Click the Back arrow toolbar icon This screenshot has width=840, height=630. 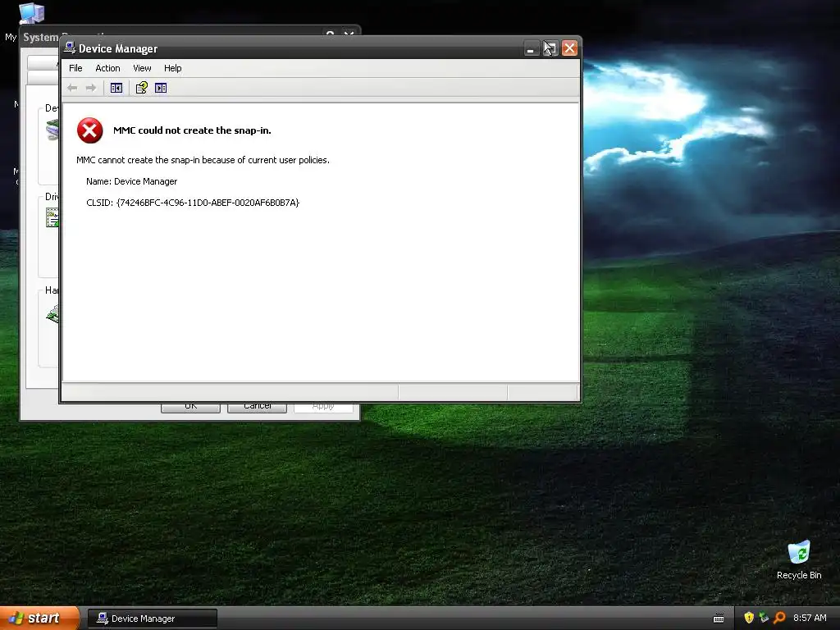[x=72, y=88]
